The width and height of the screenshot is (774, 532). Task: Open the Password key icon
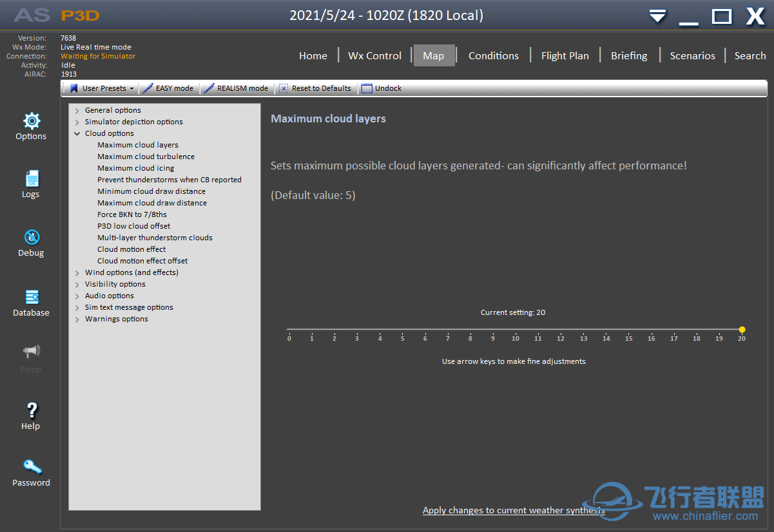31,467
